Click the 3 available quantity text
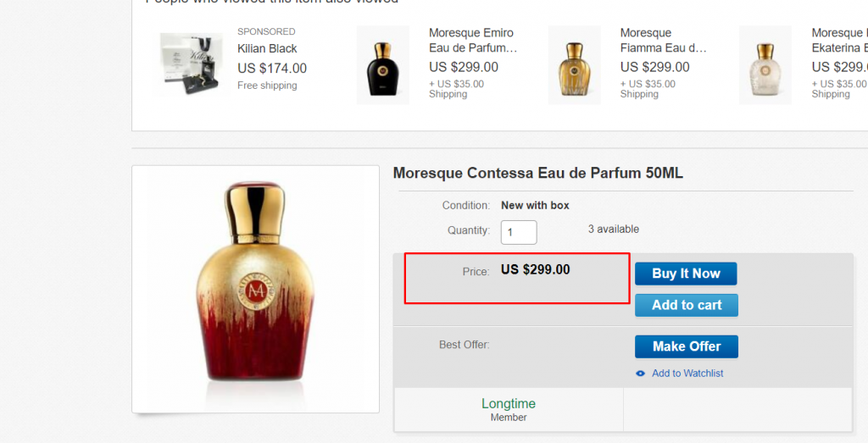The width and height of the screenshot is (868, 443). (x=614, y=230)
